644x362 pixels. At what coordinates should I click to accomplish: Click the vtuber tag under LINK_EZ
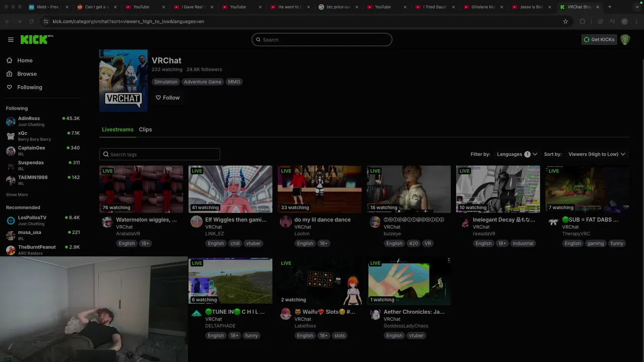(x=253, y=243)
